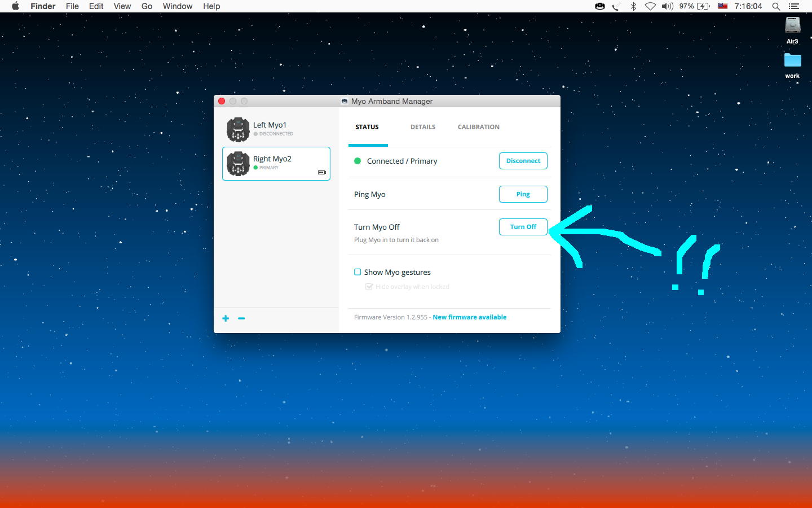The height and width of the screenshot is (508, 812).
Task: Open the View menu
Action: tap(122, 6)
